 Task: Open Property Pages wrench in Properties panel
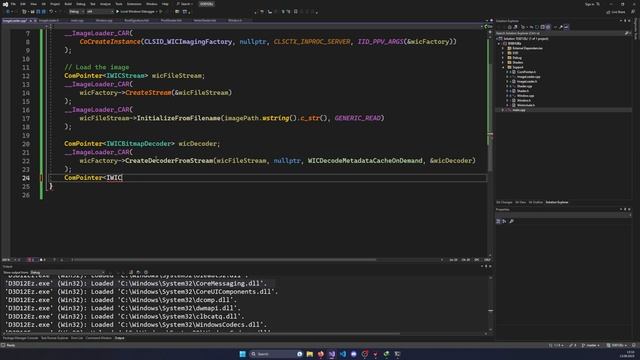click(511, 221)
